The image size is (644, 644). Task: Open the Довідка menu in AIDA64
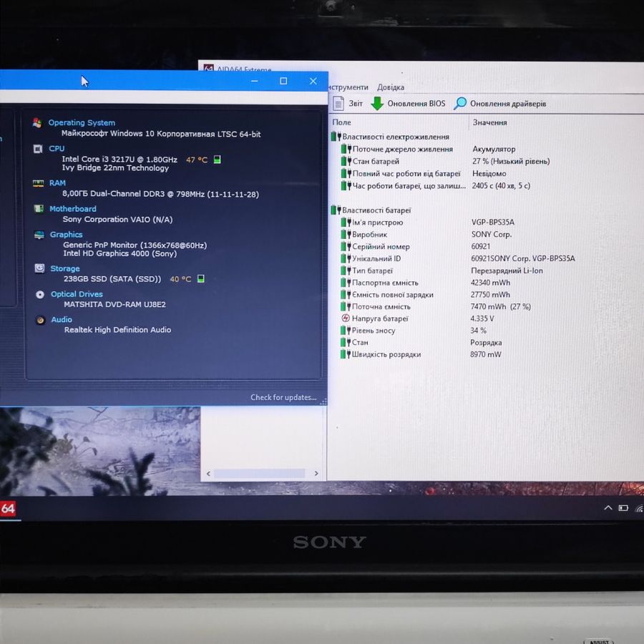tap(391, 87)
